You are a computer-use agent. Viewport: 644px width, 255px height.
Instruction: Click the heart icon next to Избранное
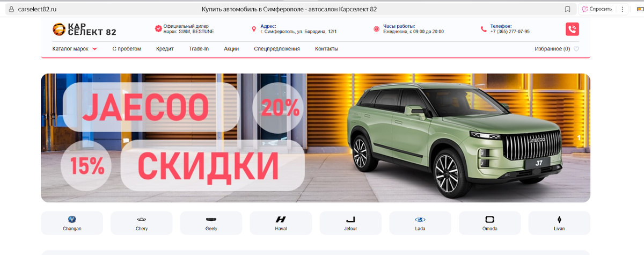coord(576,49)
